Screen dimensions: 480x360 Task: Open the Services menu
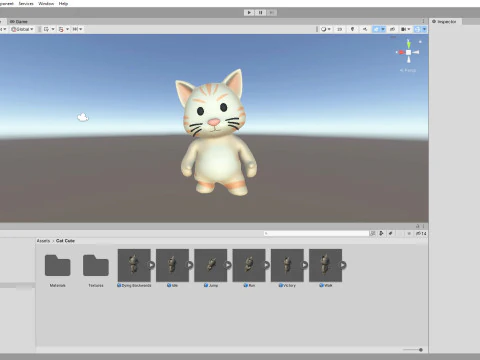tap(26, 3)
